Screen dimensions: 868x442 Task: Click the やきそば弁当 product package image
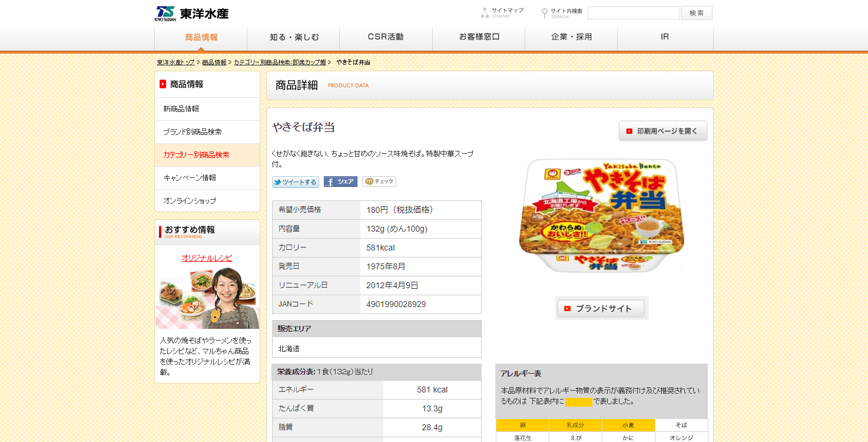(602, 216)
